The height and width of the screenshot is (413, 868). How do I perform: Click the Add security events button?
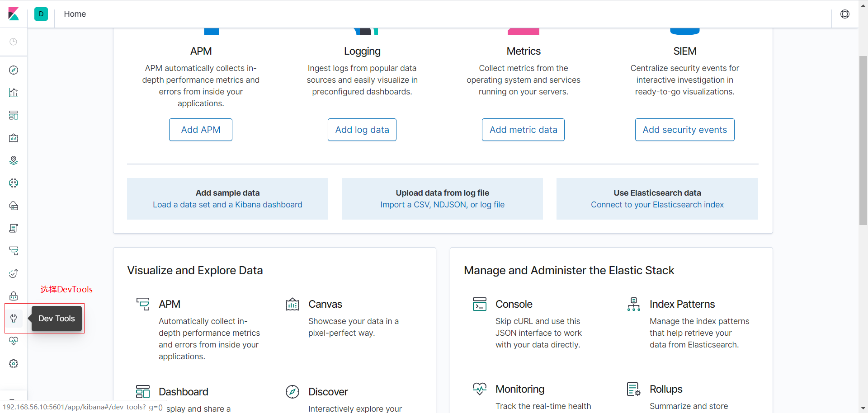click(685, 130)
